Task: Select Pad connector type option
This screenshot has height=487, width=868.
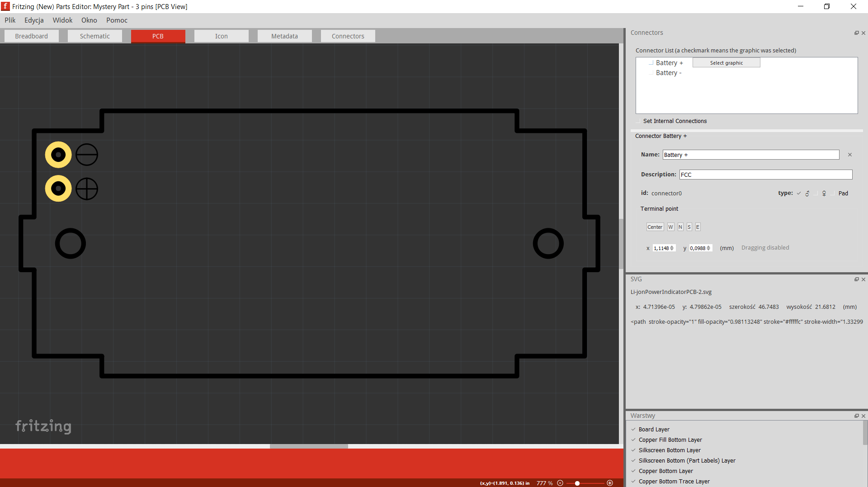Action: pyautogui.click(x=833, y=194)
